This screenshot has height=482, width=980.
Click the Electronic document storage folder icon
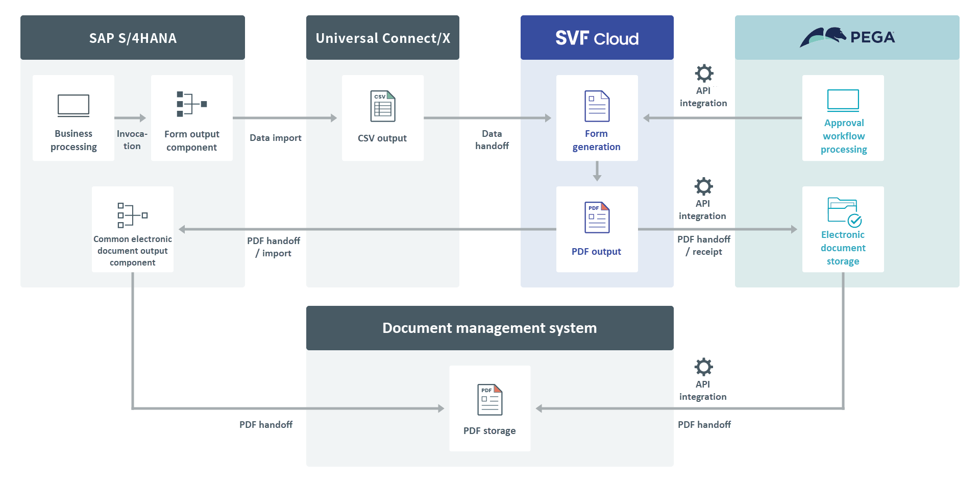pyautogui.click(x=844, y=212)
